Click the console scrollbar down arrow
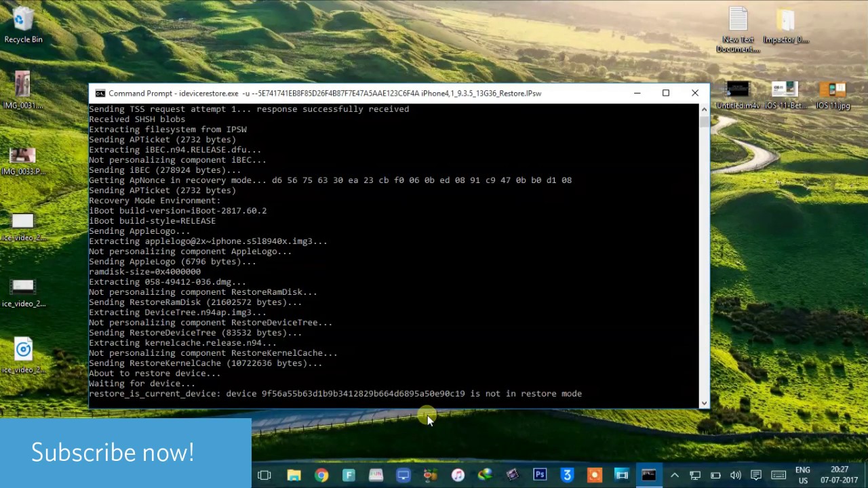This screenshot has width=868, height=488. pyautogui.click(x=704, y=403)
